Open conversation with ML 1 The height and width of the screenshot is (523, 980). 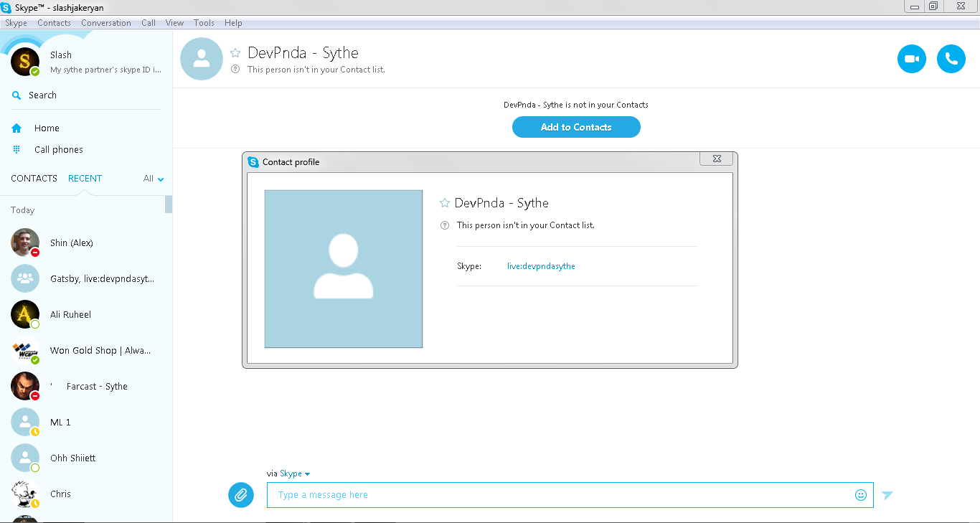tap(86, 422)
